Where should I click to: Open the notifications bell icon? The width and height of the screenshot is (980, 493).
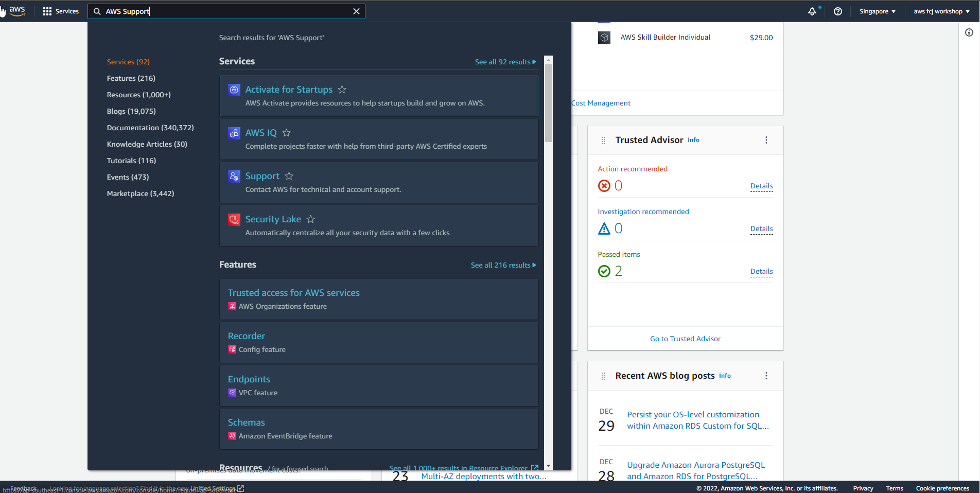click(812, 11)
